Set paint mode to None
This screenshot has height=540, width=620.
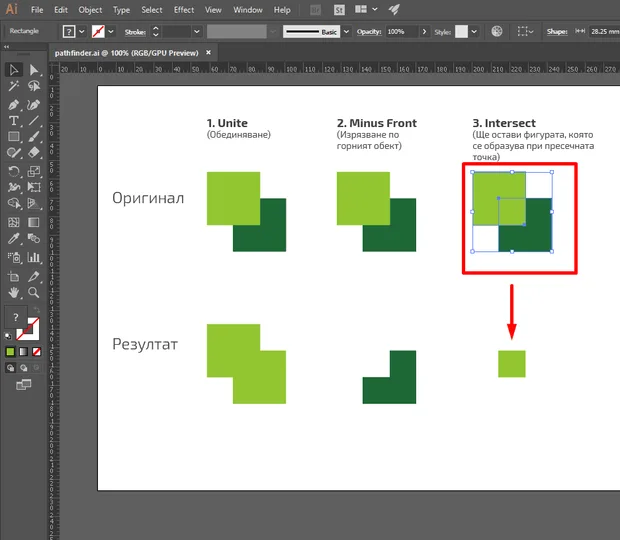tap(36, 352)
